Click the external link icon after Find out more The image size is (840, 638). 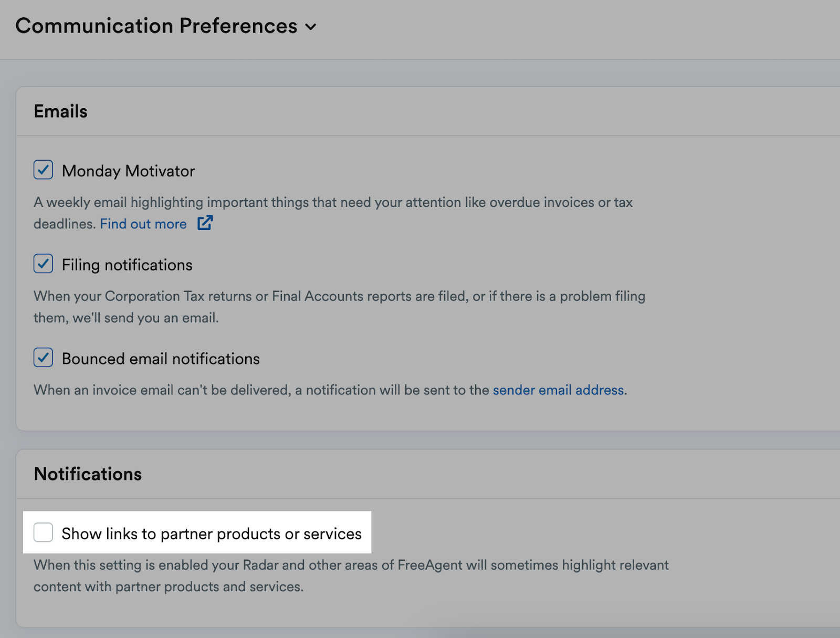pos(205,223)
